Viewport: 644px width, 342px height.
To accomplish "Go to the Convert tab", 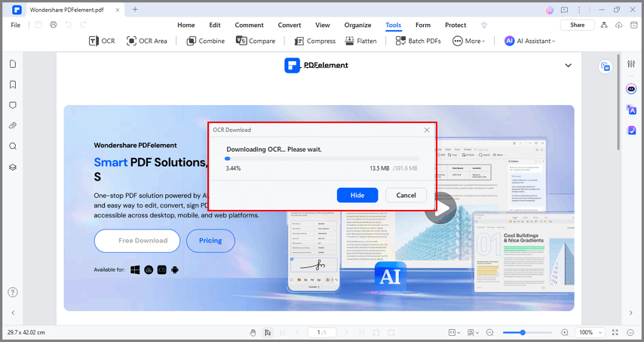I will (x=290, y=25).
